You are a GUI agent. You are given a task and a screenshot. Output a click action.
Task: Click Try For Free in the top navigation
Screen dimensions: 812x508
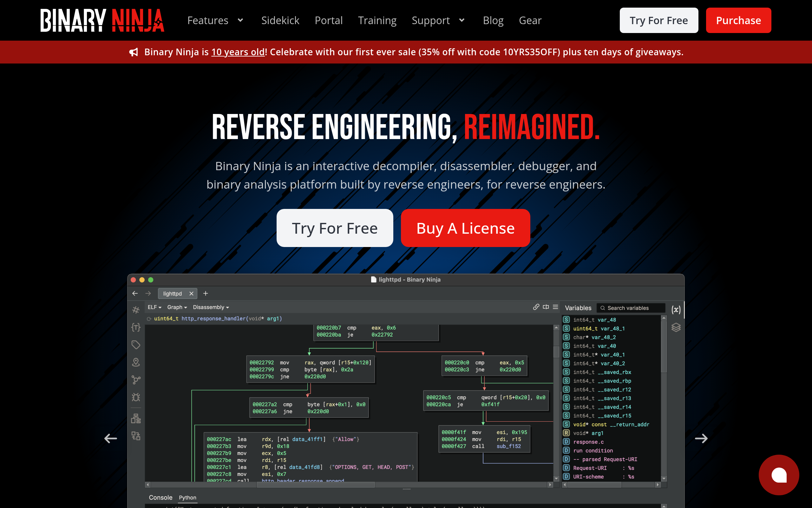click(659, 20)
